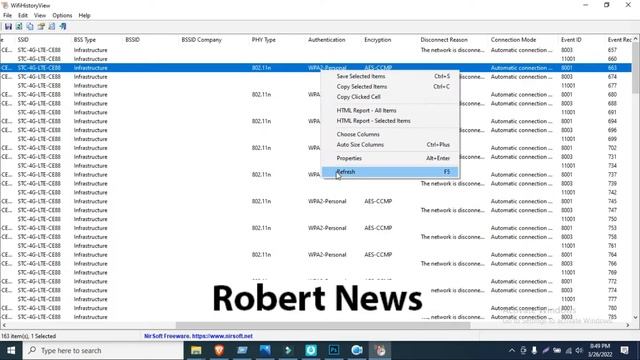Screen dimensions: 640x360
Task: Open the File menu
Action: [x=7, y=16]
